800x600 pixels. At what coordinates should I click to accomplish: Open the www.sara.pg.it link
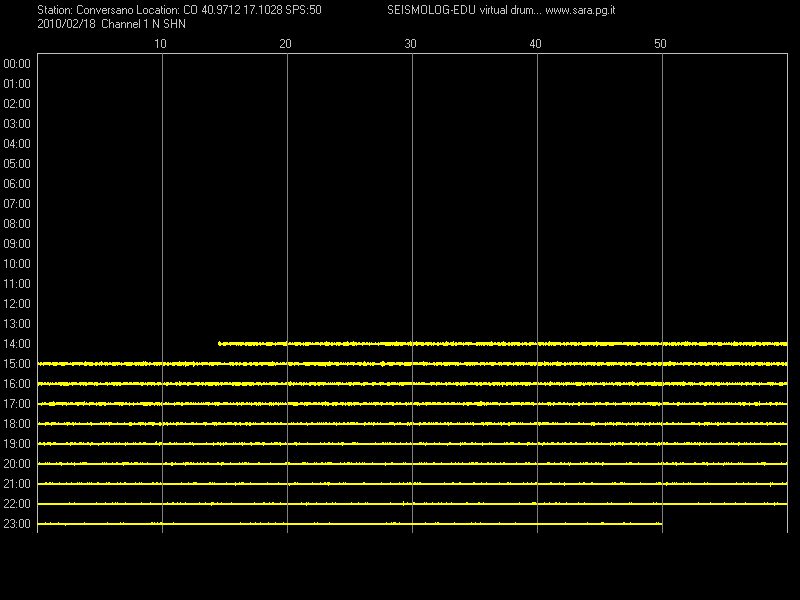pos(580,10)
